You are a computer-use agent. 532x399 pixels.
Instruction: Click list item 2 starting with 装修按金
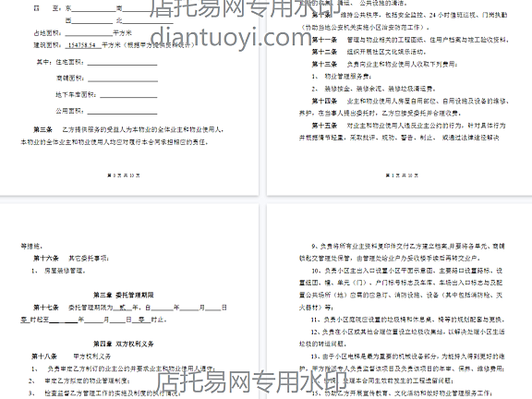point(374,89)
